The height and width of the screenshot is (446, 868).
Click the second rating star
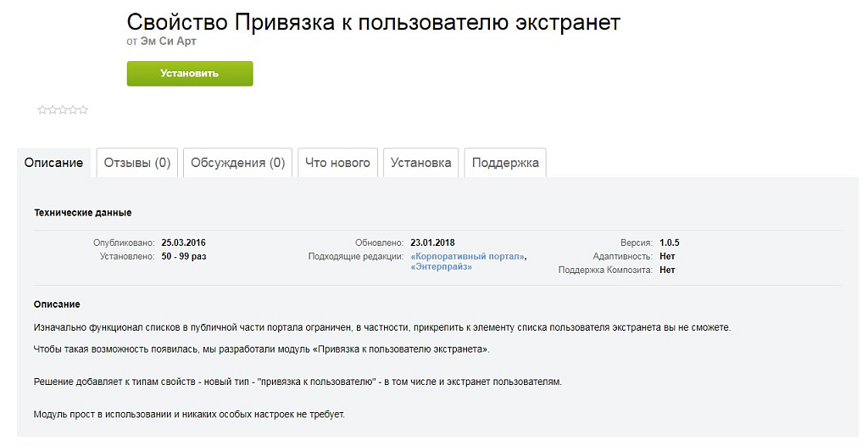coord(53,109)
